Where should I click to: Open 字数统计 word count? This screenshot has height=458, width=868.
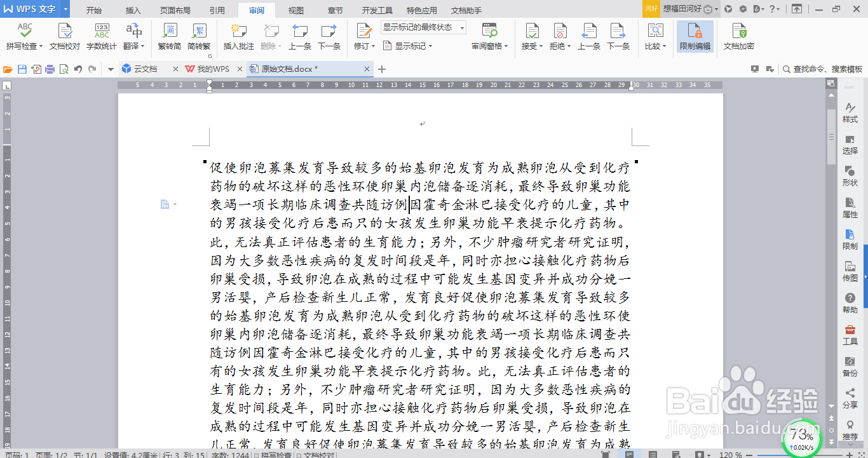click(x=102, y=37)
